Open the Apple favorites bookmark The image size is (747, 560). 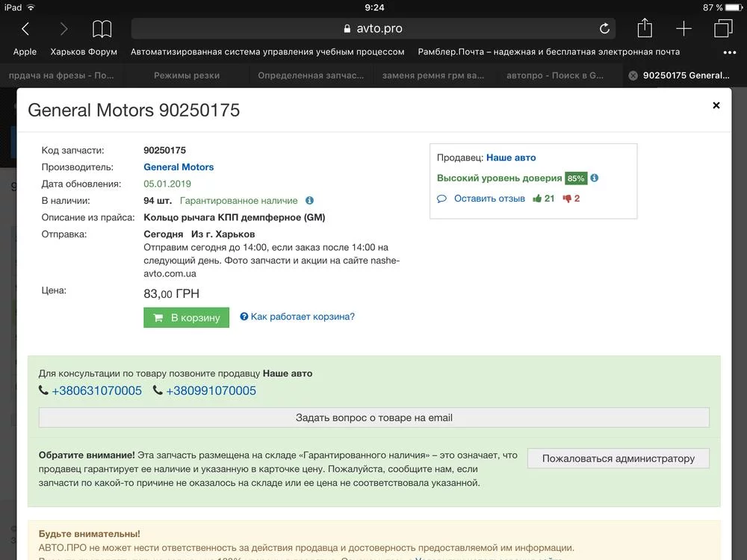click(x=25, y=52)
